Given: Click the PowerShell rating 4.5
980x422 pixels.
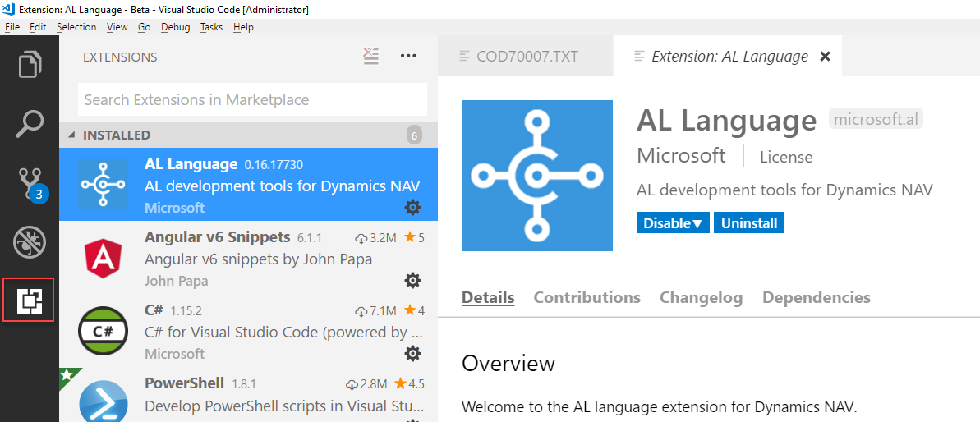Looking at the screenshot, I should point(409,383).
